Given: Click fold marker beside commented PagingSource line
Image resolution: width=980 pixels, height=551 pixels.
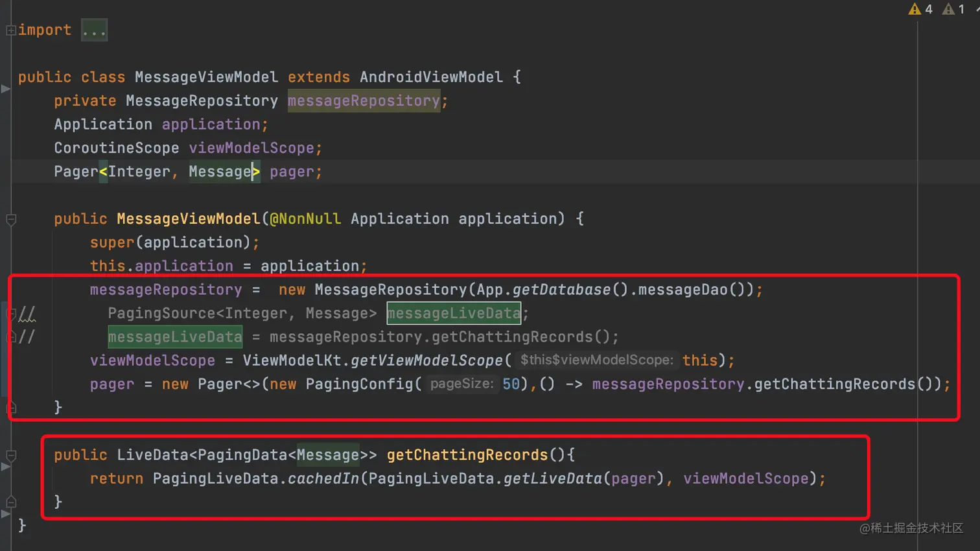Looking at the screenshot, I should tap(11, 314).
